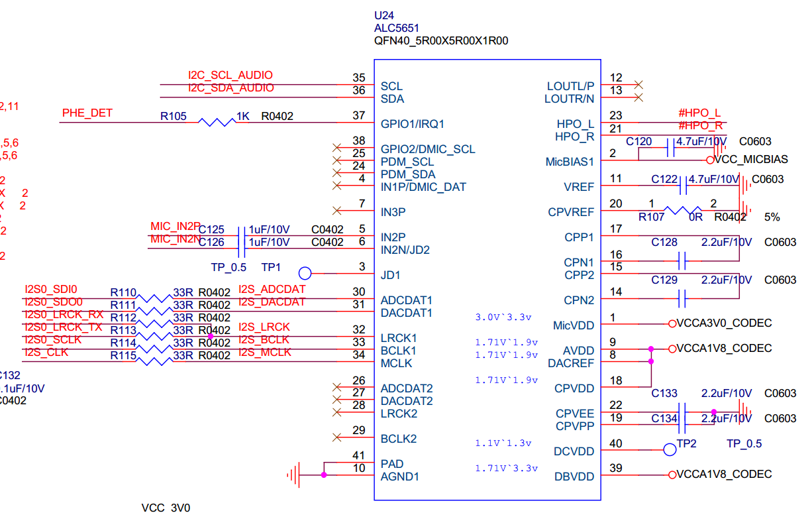The height and width of the screenshot is (513, 812).
Task: Select the I2S0_SCLK net label
Action: [x=53, y=340]
